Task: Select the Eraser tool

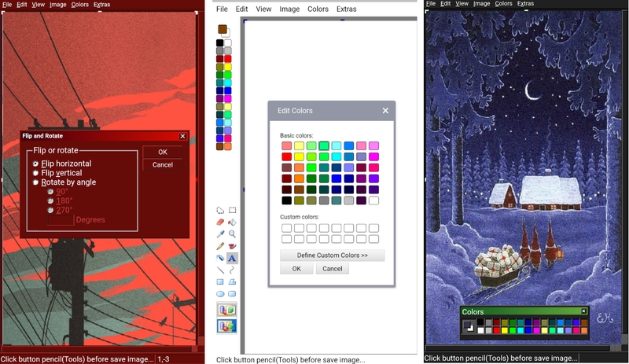Action: (220, 222)
